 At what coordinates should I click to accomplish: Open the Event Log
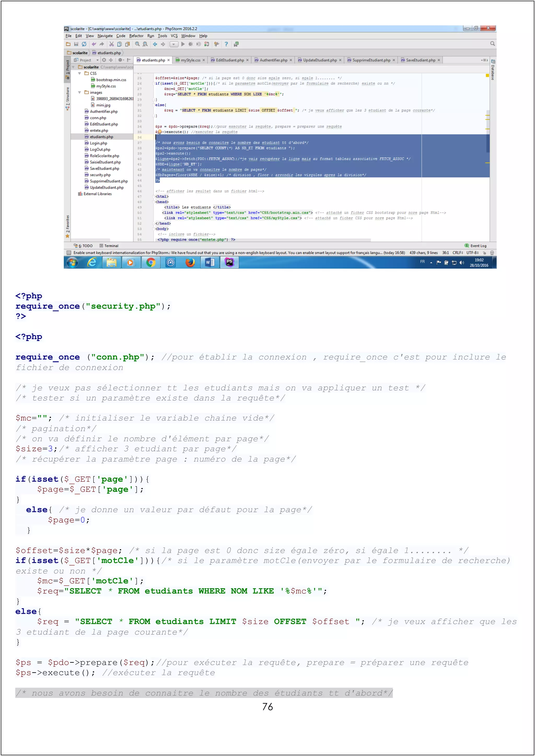coord(475,246)
